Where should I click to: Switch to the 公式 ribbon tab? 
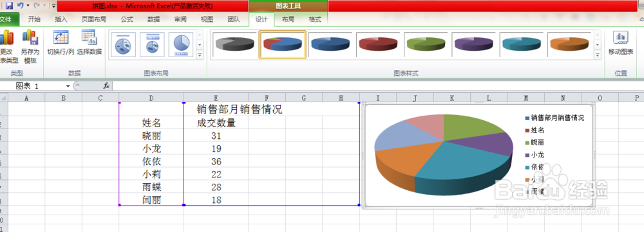(127, 19)
